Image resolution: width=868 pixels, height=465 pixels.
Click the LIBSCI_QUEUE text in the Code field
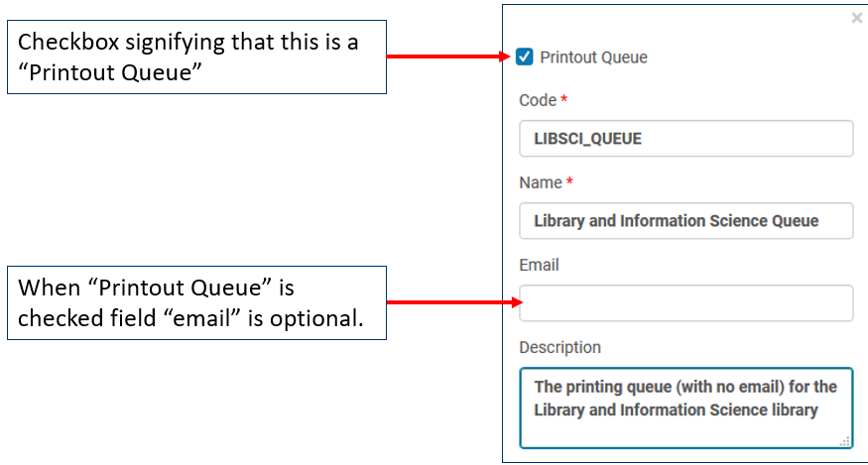(587, 139)
